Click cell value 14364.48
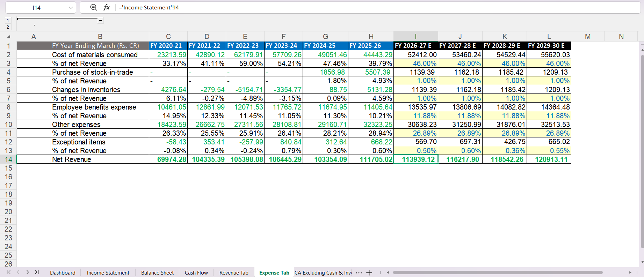644x277 pixels. tap(549, 107)
